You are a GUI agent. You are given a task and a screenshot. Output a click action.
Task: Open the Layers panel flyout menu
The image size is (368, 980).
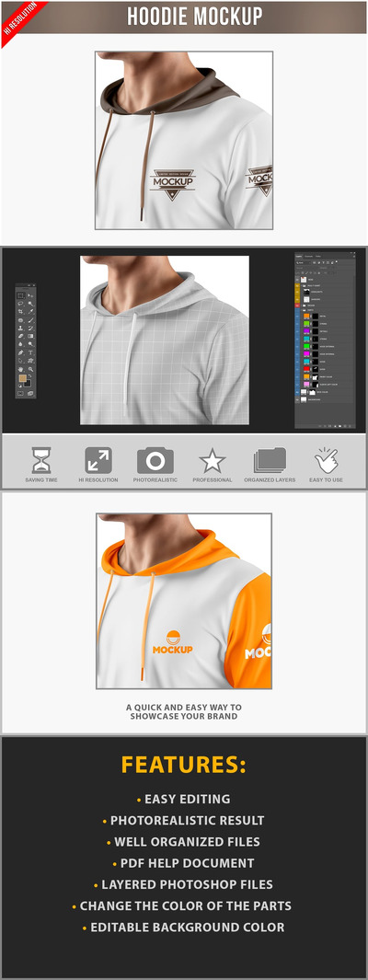click(354, 256)
